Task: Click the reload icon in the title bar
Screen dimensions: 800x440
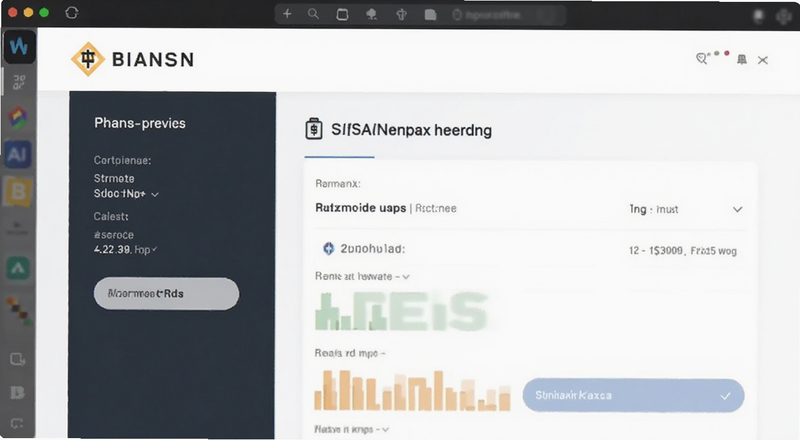Action: click(71, 13)
